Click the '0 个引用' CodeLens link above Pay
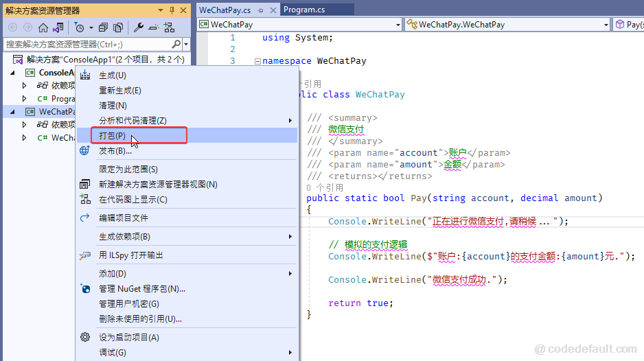The width and height of the screenshot is (644, 361). tap(325, 187)
